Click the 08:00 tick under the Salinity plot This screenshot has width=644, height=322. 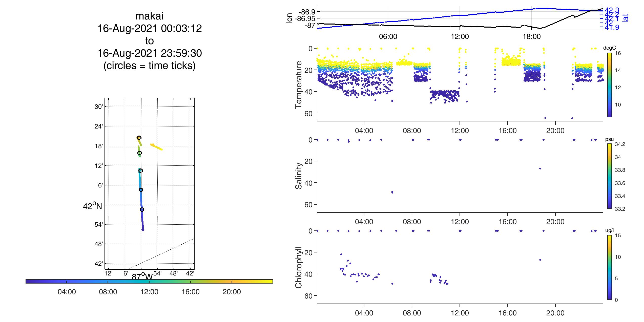coord(412,222)
